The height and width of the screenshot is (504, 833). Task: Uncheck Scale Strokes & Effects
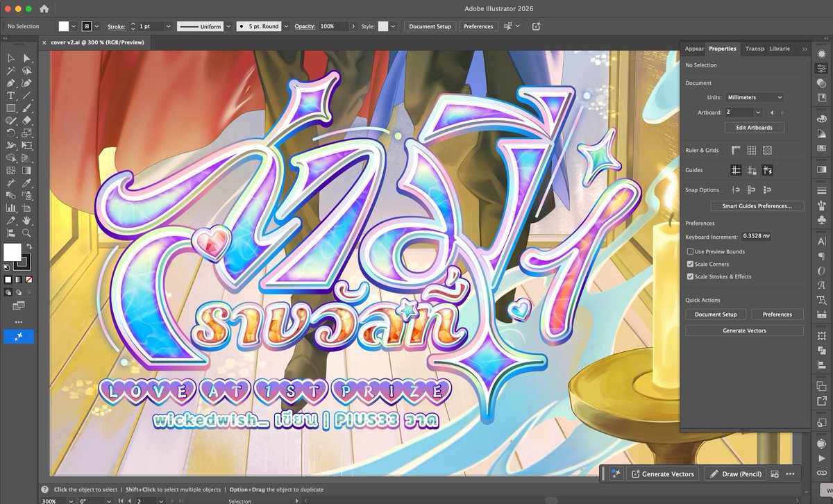point(690,276)
